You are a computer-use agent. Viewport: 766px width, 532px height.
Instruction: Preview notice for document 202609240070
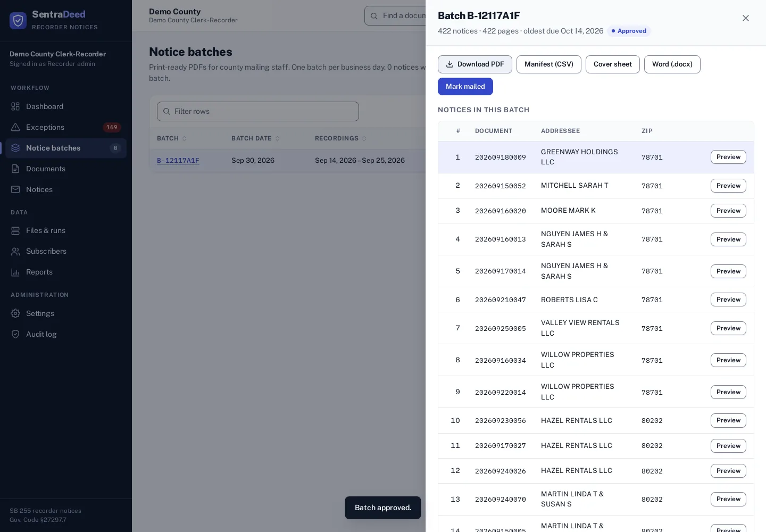click(x=728, y=499)
